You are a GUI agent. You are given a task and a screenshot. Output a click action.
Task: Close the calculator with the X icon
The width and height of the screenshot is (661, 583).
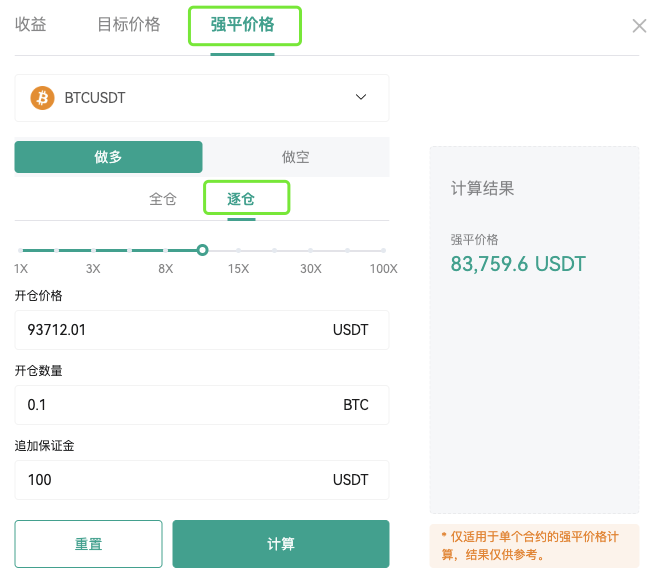tap(639, 26)
